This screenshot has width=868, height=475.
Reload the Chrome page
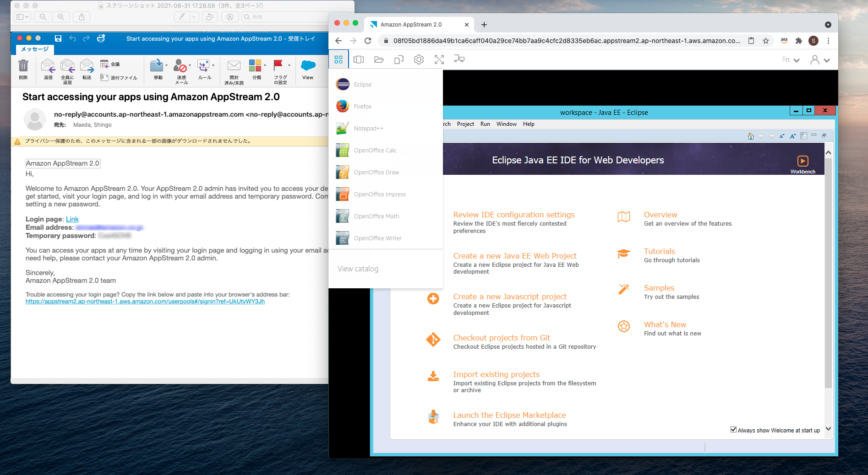tap(368, 41)
